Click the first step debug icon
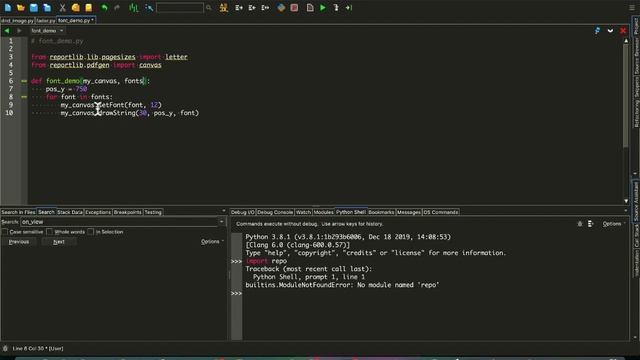This screenshot has width=640, height=360. point(239,7)
